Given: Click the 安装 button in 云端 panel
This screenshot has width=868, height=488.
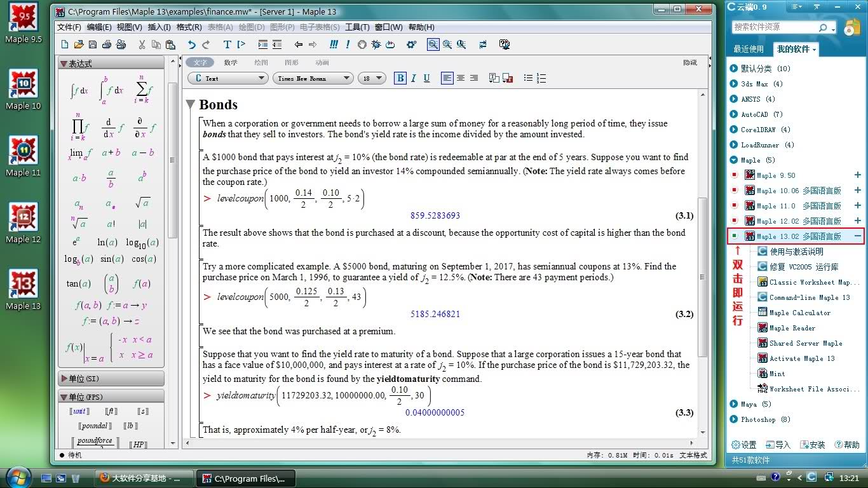Looking at the screenshot, I should click(x=812, y=445).
